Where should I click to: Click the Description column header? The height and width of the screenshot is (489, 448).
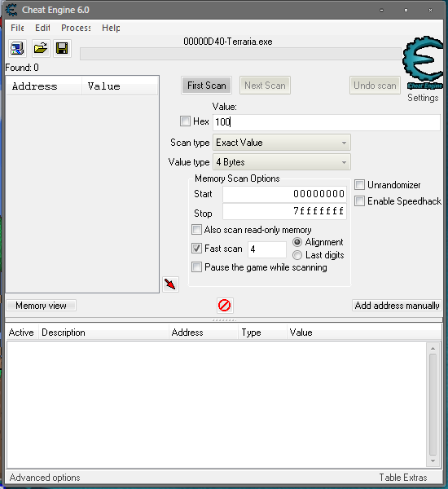(103, 333)
